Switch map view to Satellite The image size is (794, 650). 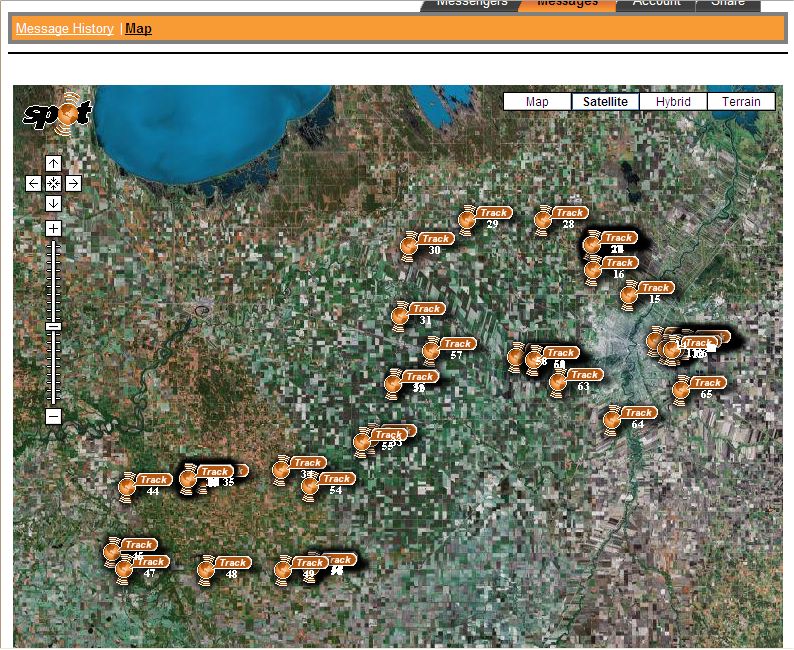click(605, 101)
